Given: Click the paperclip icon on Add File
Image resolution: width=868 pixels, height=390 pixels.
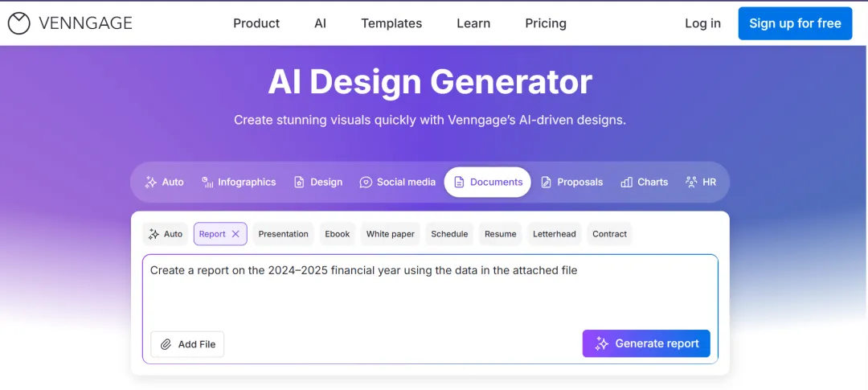Looking at the screenshot, I should tap(166, 345).
